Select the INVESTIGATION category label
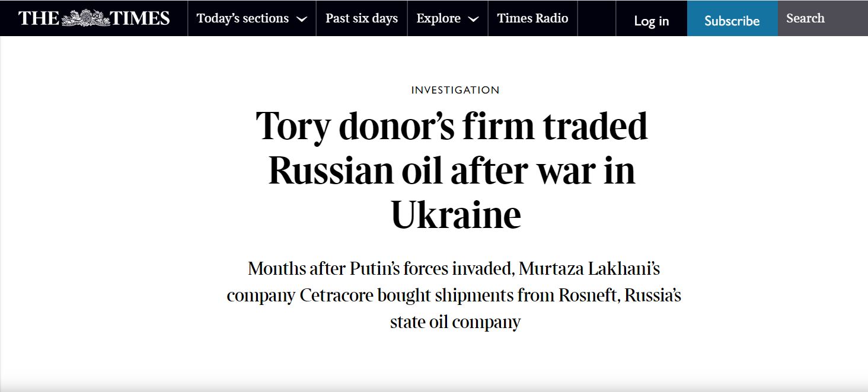Screen dimensions: 868x392 455,90
